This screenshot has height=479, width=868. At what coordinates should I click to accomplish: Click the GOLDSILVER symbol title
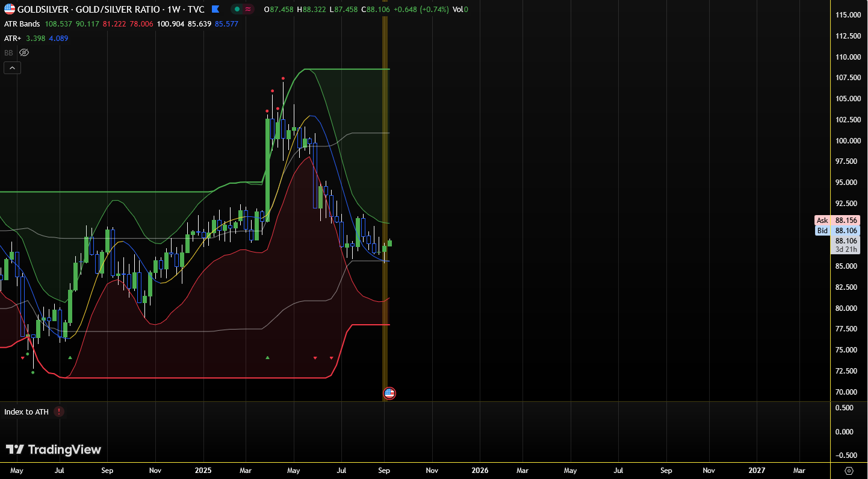111,9
